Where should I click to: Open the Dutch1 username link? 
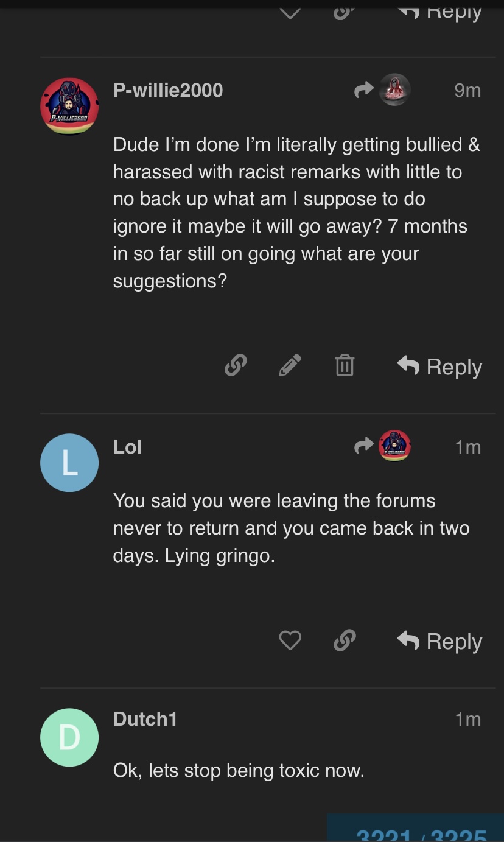[145, 719]
